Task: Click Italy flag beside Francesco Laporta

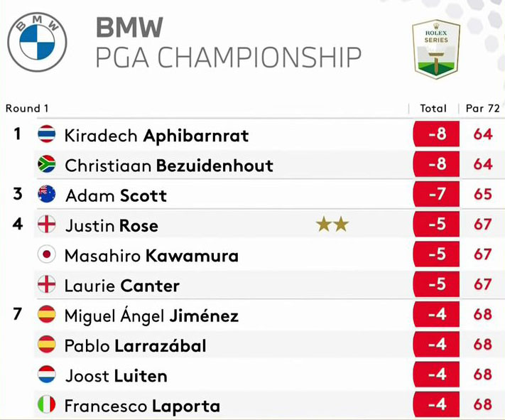Action: coord(47,404)
